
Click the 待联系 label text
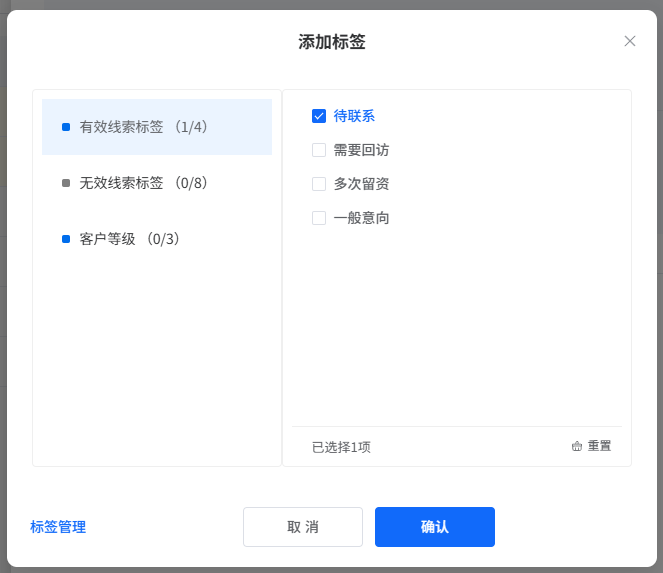click(x=354, y=116)
